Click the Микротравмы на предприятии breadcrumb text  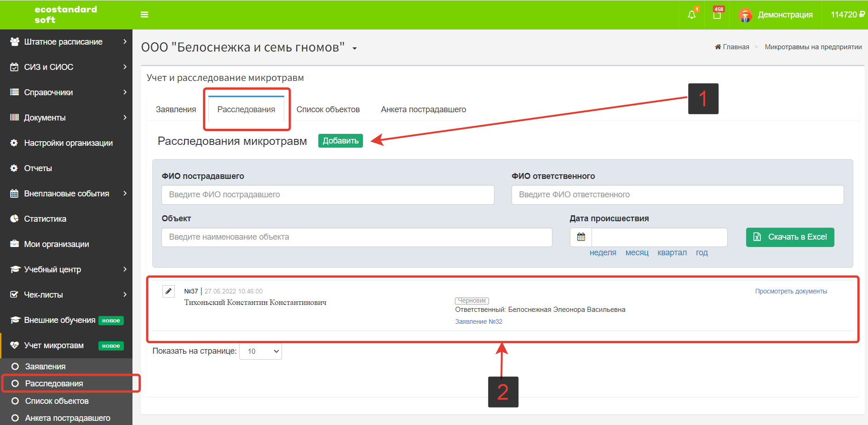(813, 47)
